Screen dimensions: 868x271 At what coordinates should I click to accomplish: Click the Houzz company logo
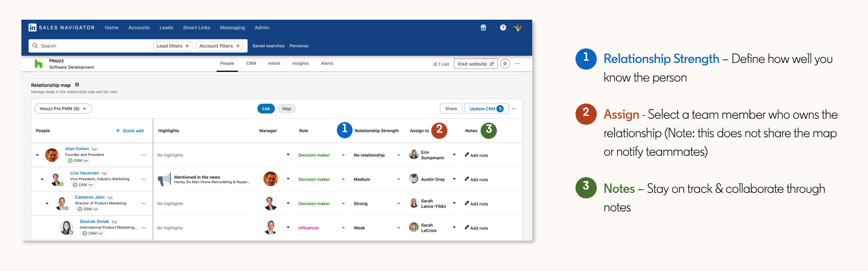(39, 64)
